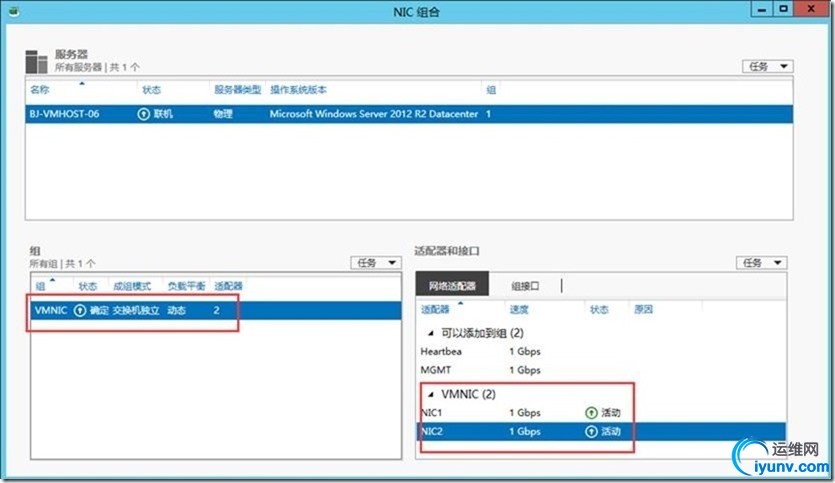Switch to the Network Adapters tab
Screen dimensions: 835x483
452,286
